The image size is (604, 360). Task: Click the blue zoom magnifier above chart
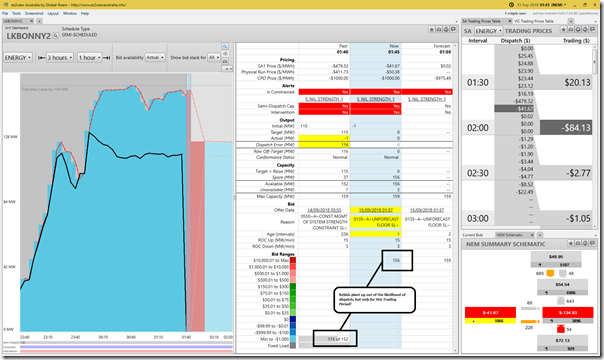[x=225, y=47]
